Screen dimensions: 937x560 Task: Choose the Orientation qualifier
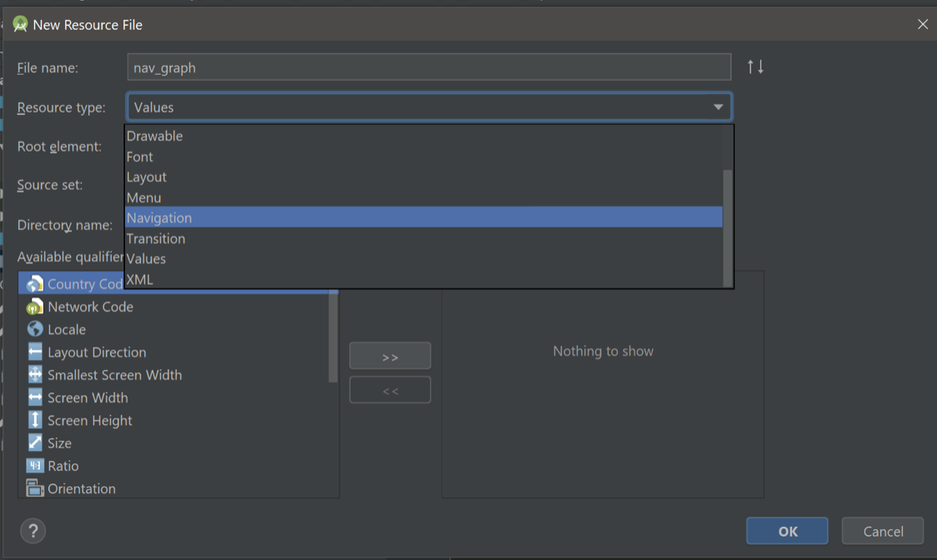[x=80, y=488]
